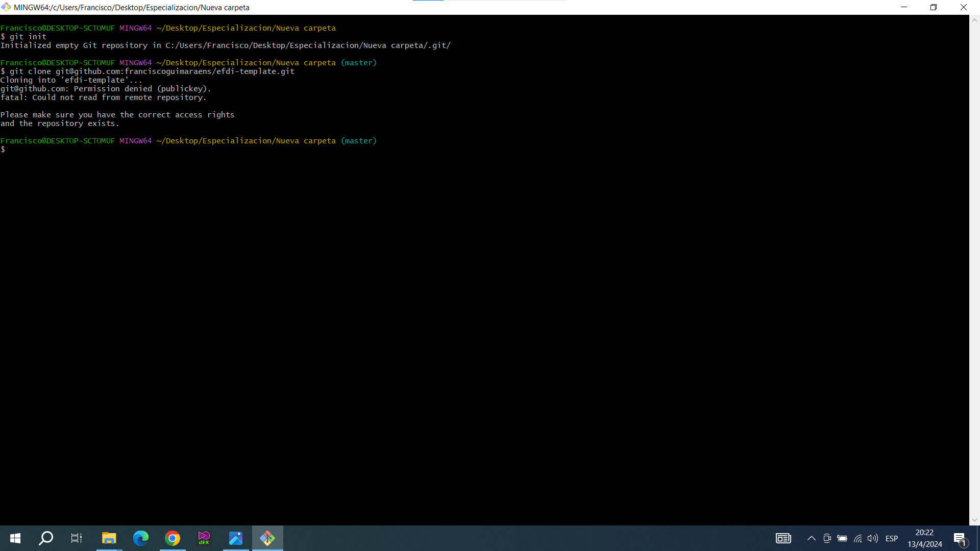Viewport: 980px width, 551px height.
Task: Click "Cloning into 'efdi-template'..." line
Action: pos(71,80)
